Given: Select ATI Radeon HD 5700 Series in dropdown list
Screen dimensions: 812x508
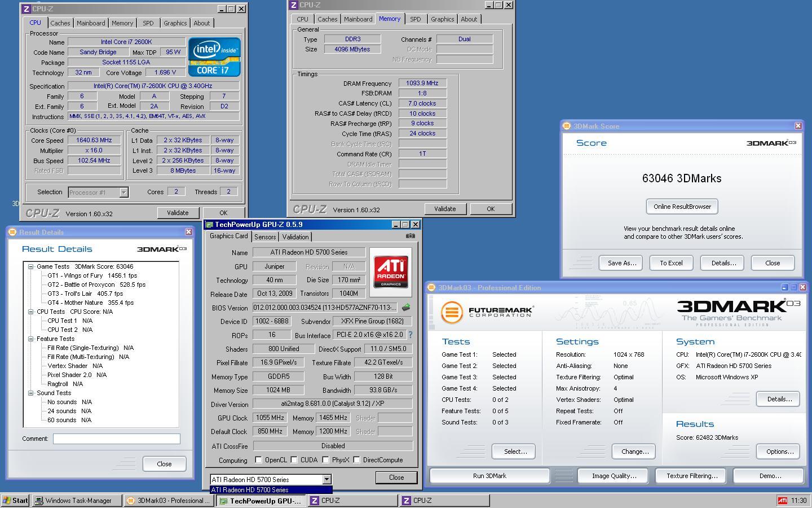Looking at the screenshot, I should (x=271, y=490).
